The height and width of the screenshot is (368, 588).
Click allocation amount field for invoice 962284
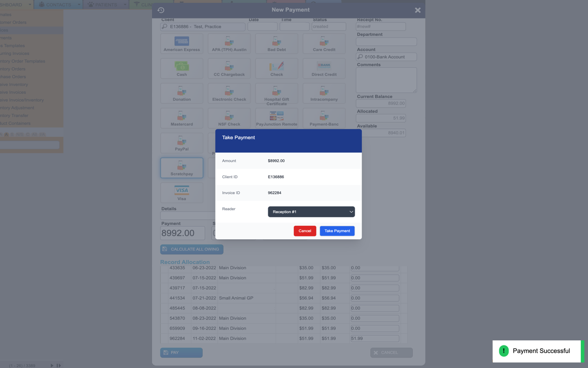(374, 339)
